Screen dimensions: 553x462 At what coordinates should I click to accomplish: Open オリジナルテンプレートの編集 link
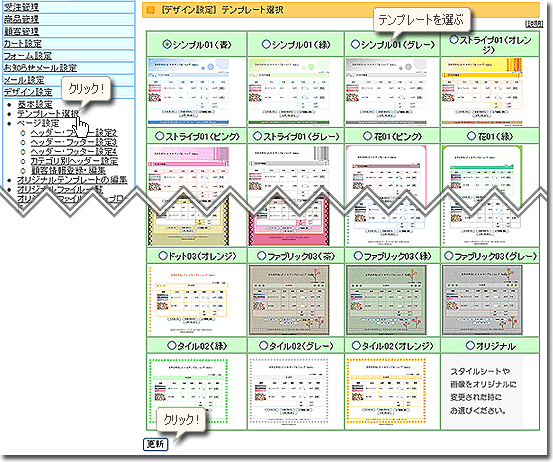[x=72, y=180]
